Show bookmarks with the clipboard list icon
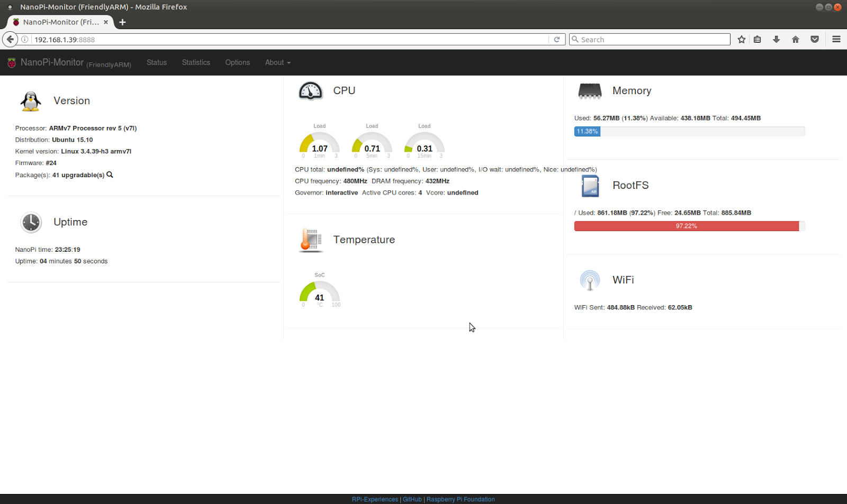 758,40
